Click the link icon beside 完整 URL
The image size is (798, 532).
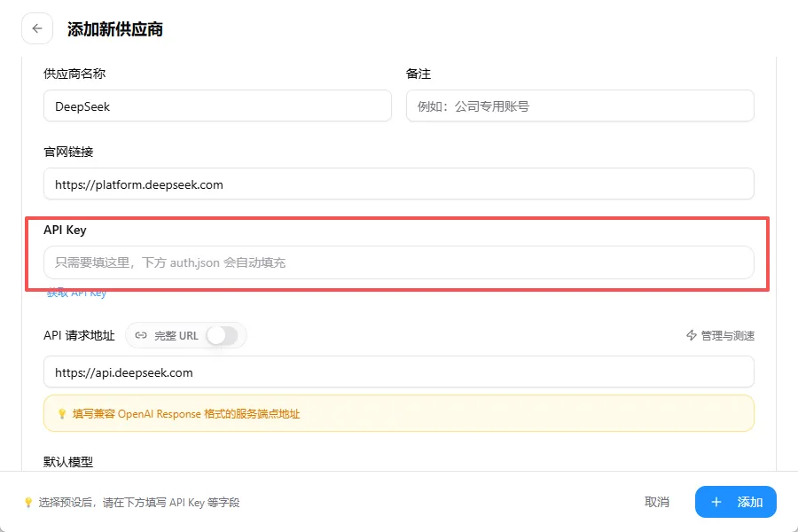(141, 335)
